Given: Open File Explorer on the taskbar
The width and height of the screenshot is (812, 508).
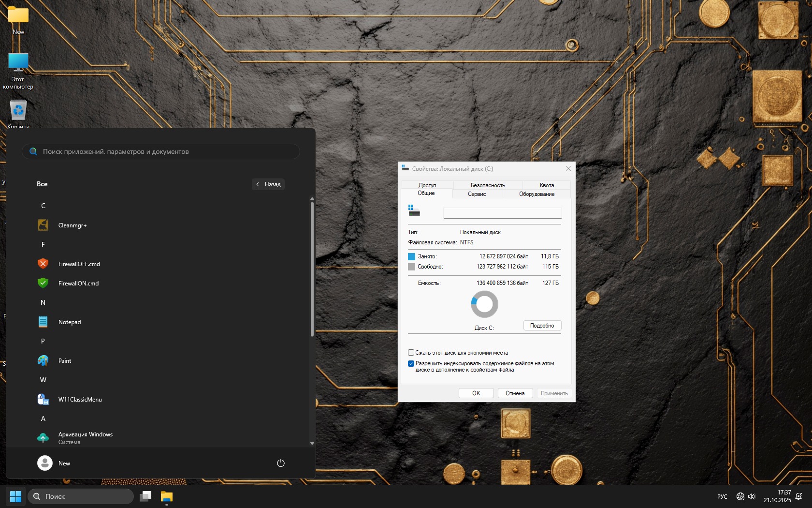Looking at the screenshot, I should [x=167, y=497].
